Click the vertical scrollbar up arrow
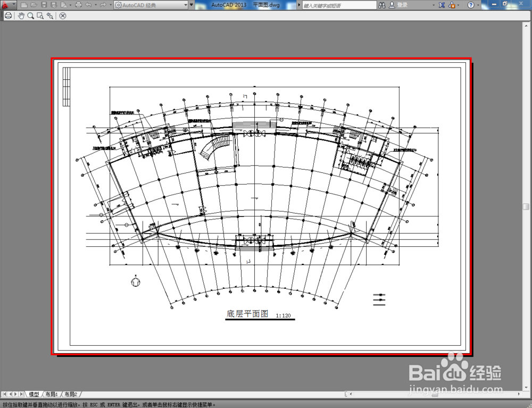Image resolution: width=532 pixels, height=408 pixels. (526, 26)
